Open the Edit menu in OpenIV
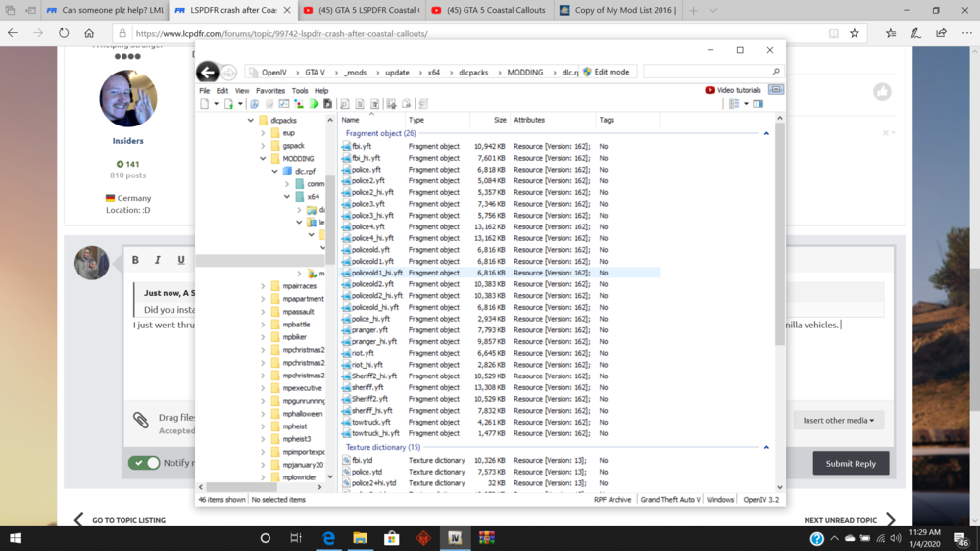 (x=221, y=90)
